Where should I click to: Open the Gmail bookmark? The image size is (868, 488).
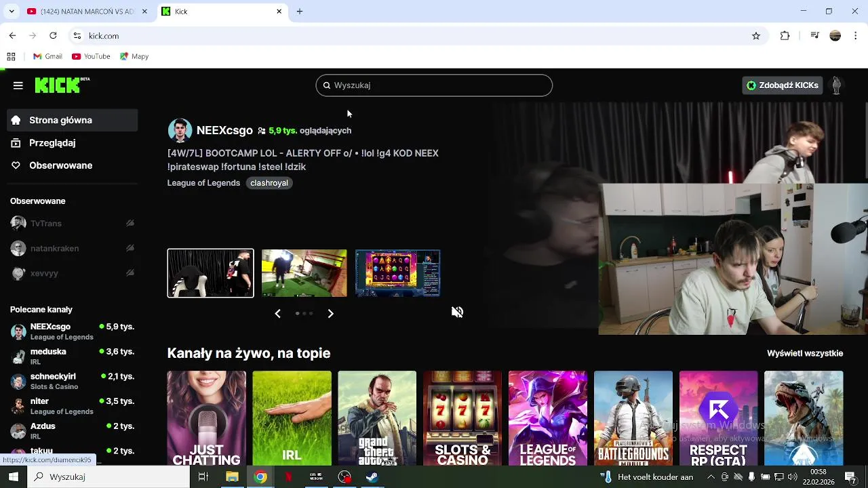pyautogui.click(x=47, y=56)
